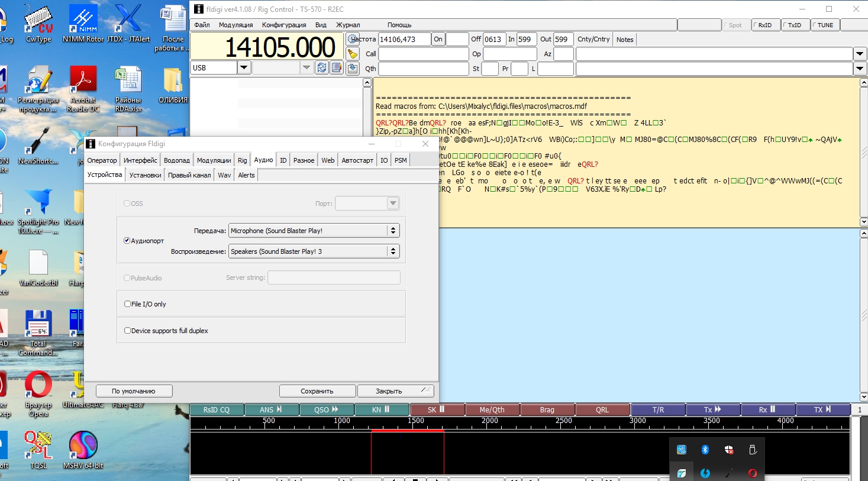
Task: Expand the Передача microphone device dropdown
Action: (393, 231)
